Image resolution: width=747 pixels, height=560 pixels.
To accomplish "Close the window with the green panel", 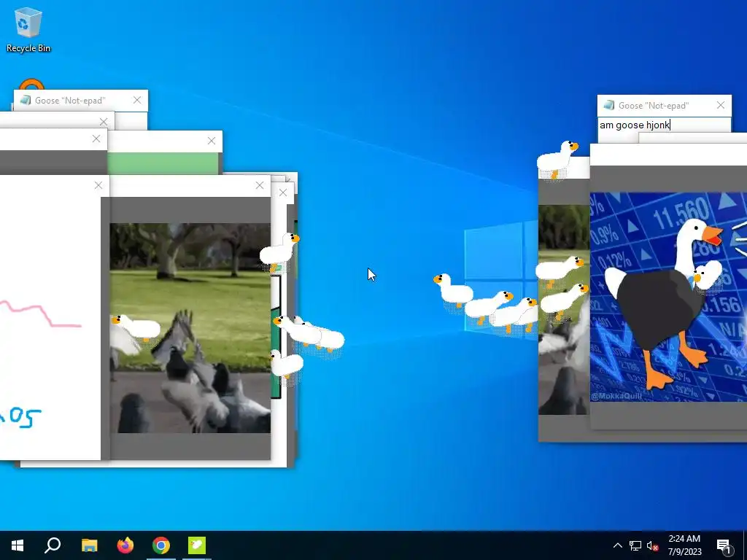I will point(212,141).
